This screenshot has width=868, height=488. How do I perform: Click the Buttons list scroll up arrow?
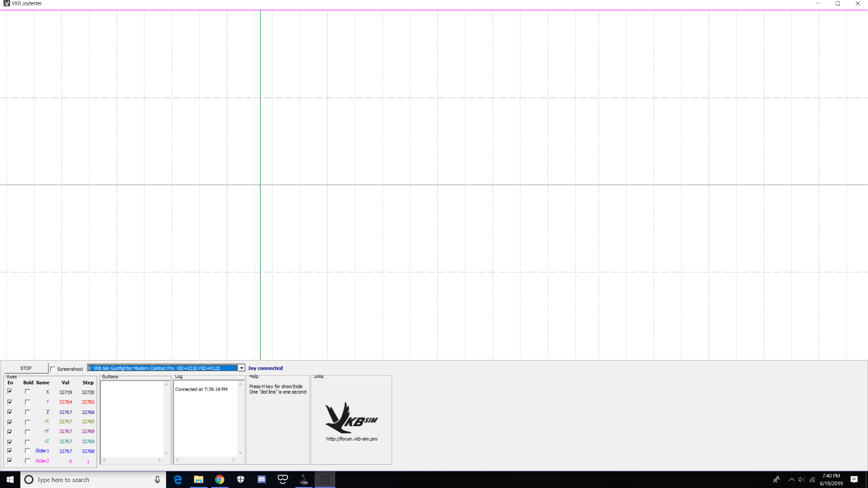[167, 384]
